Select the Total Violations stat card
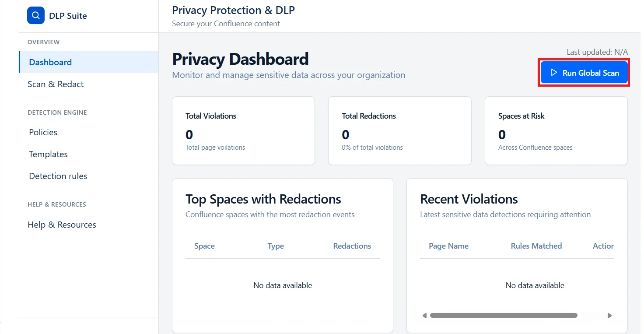Image resolution: width=644 pixels, height=334 pixels. [x=243, y=130]
